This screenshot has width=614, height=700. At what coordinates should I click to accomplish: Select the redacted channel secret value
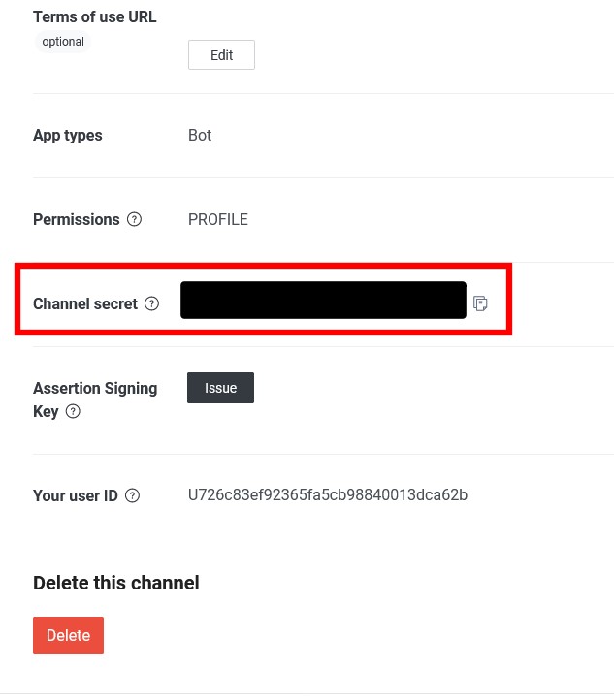tap(323, 300)
